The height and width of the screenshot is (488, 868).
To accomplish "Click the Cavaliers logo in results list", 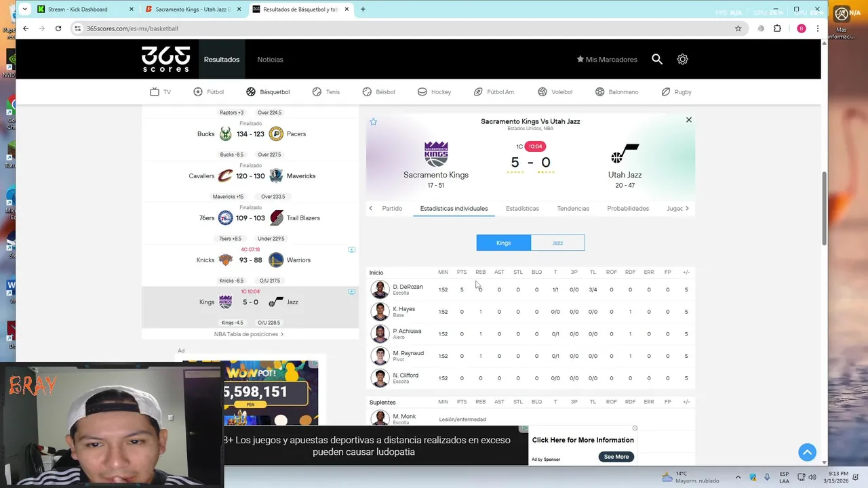I will coord(225,176).
